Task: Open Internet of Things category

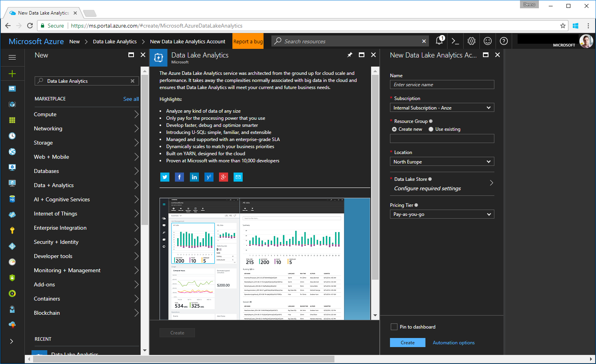Action: pyautogui.click(x=86, y=214)
